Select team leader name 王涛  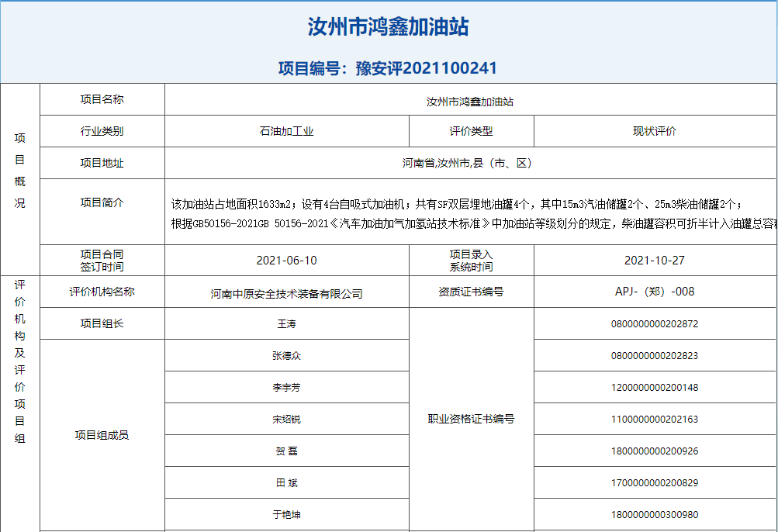tap(287, 324)
